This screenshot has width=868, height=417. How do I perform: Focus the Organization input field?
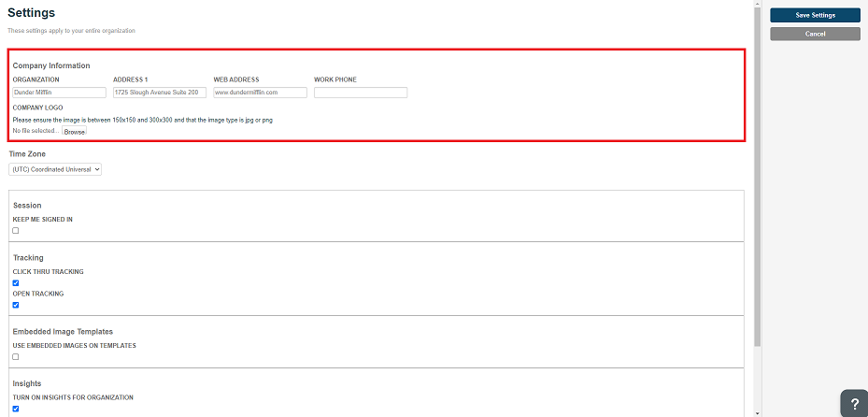point(59,93)
